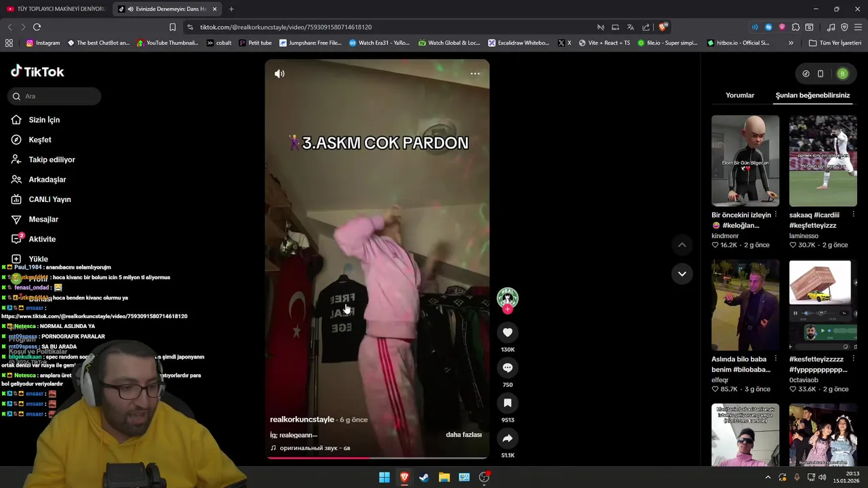Open the phone app icon in header
The image size is (868, 488).
coord(821,74)
